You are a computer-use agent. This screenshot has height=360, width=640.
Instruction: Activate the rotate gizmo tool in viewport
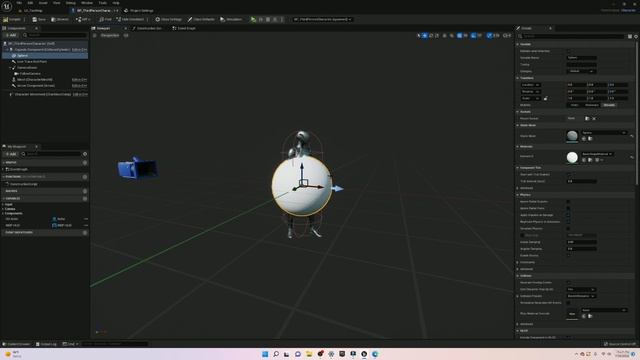point(431,36)
